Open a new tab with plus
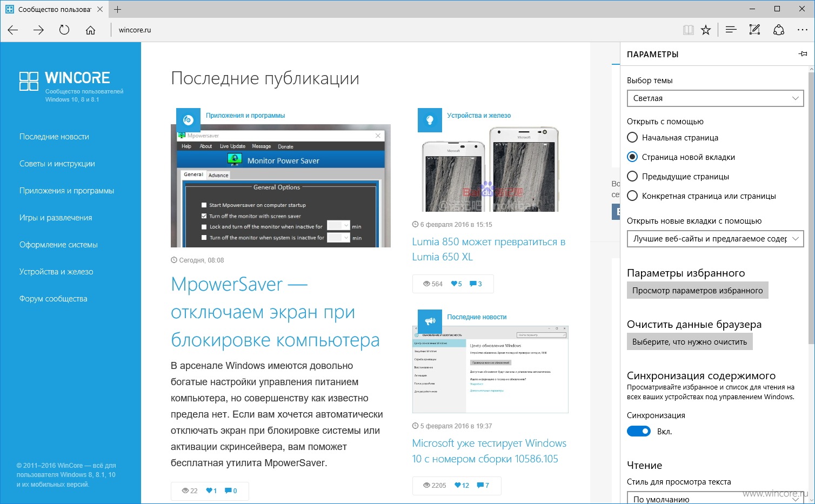The height and width of the screenshot is (504, 815). 118,9
